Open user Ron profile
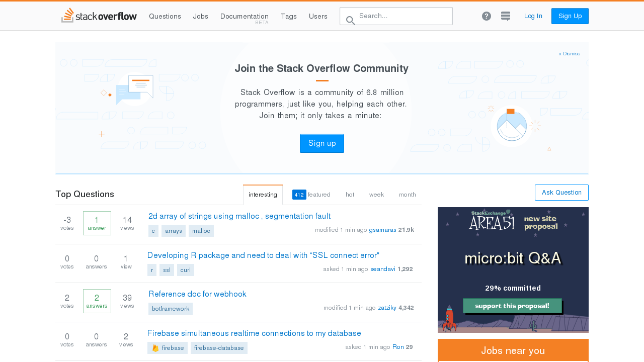The width and height of the screenshot is (644, 362). click(x=398, y=347)
